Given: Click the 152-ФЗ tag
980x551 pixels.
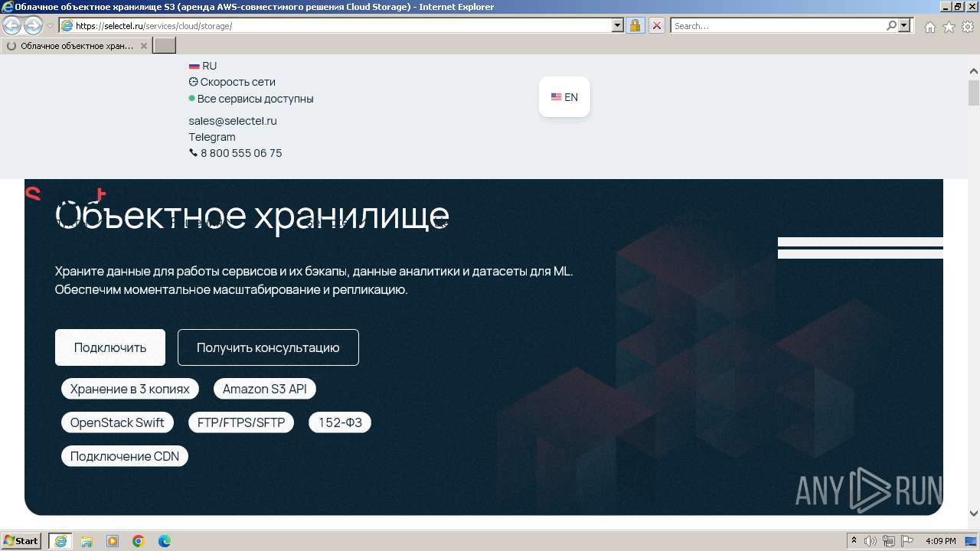Looking at the screenshot, I should pyautogui.click(x=340, y=422).
